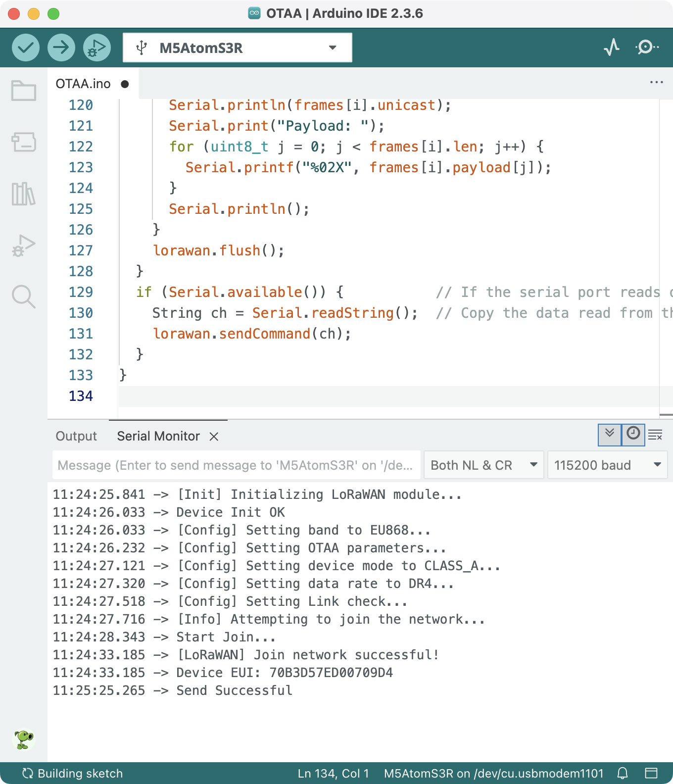Open the Both NL & CR line ending dropdown
This screenshot has width=673, height=784.
click(484, 465)
